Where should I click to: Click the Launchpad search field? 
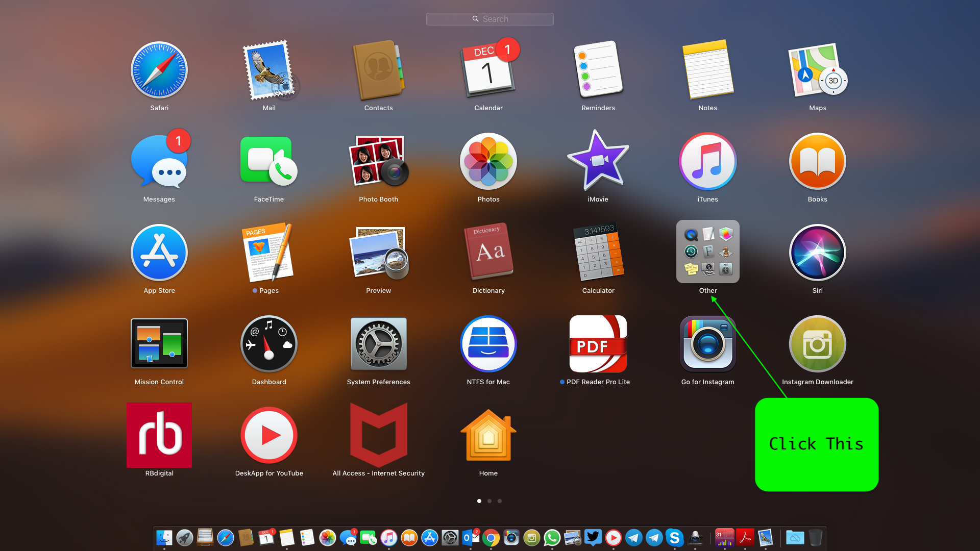(490, 19)
